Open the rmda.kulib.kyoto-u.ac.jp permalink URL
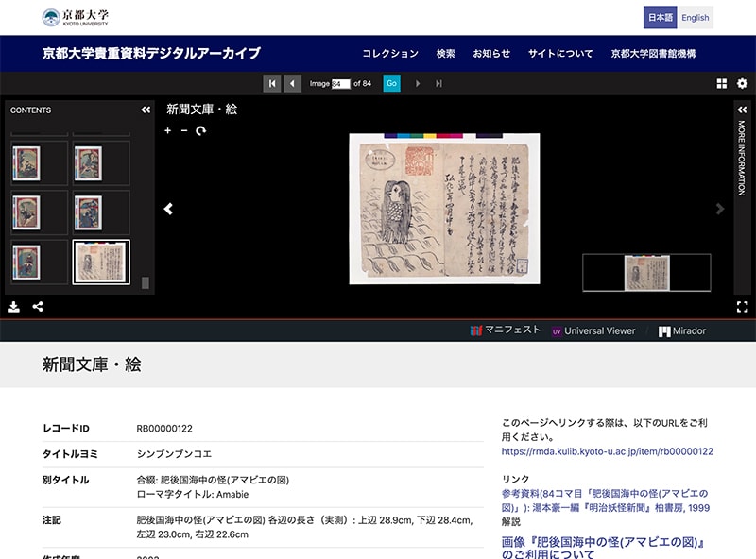Screen dimensions: 756x559 coord(607,451)
